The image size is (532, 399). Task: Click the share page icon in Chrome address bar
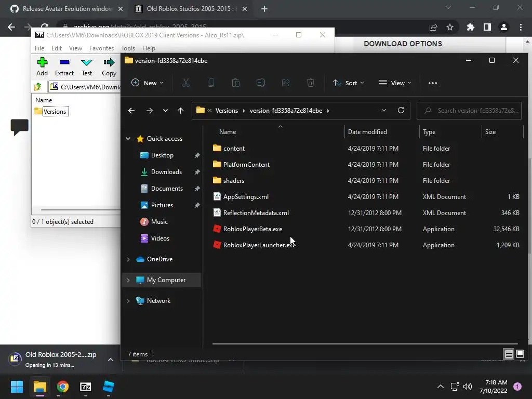point(433,27)
